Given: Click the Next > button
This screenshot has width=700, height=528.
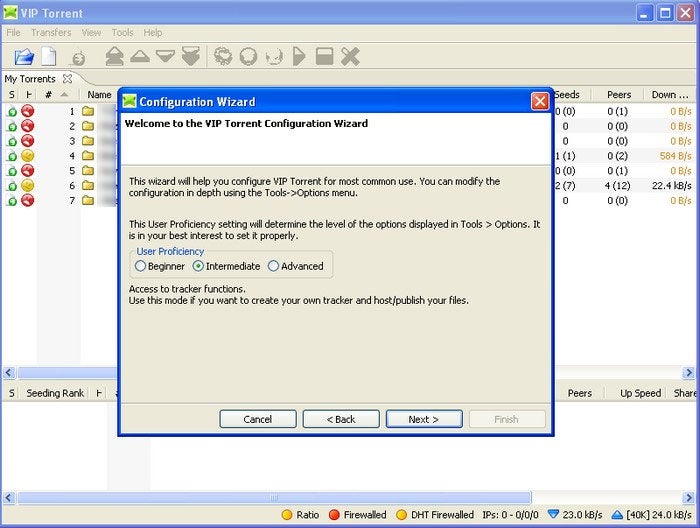Looking at the screenshot, I should 424,419.
